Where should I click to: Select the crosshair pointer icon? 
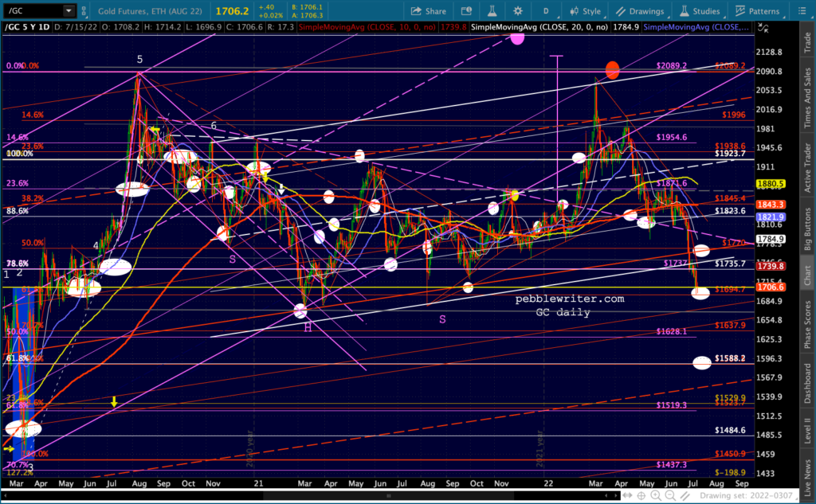[x=641, y=496]
